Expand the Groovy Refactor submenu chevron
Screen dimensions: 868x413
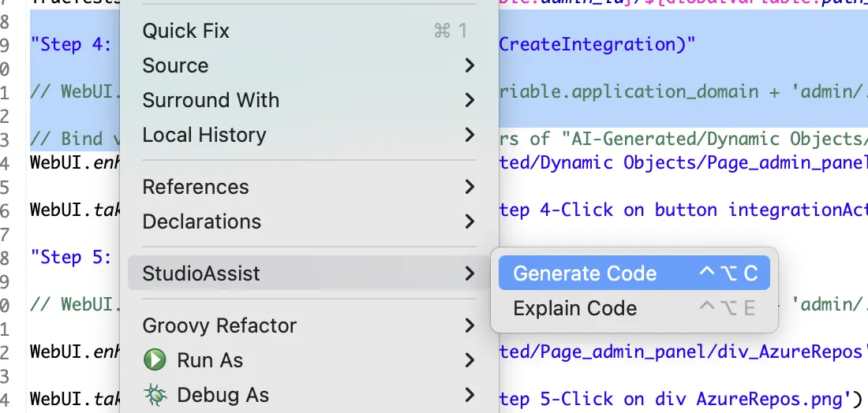[470, 326]
